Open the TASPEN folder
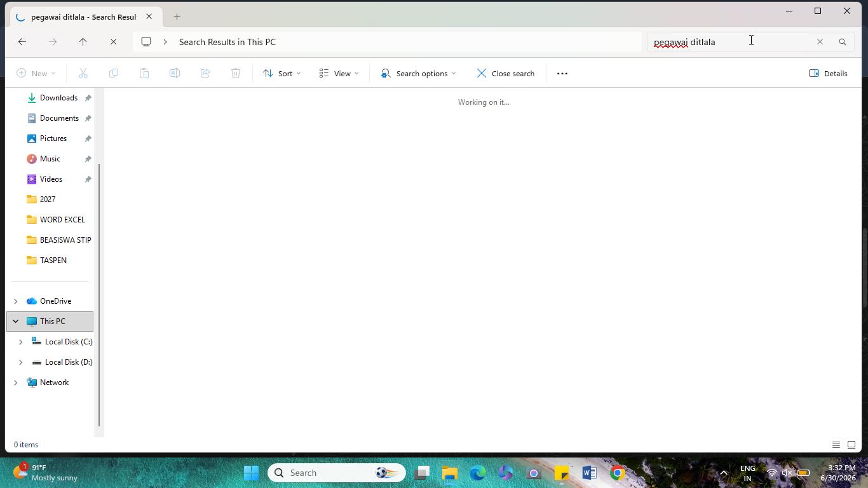The width and height of the screenshot is (868, 488). [x=52, y=261]
